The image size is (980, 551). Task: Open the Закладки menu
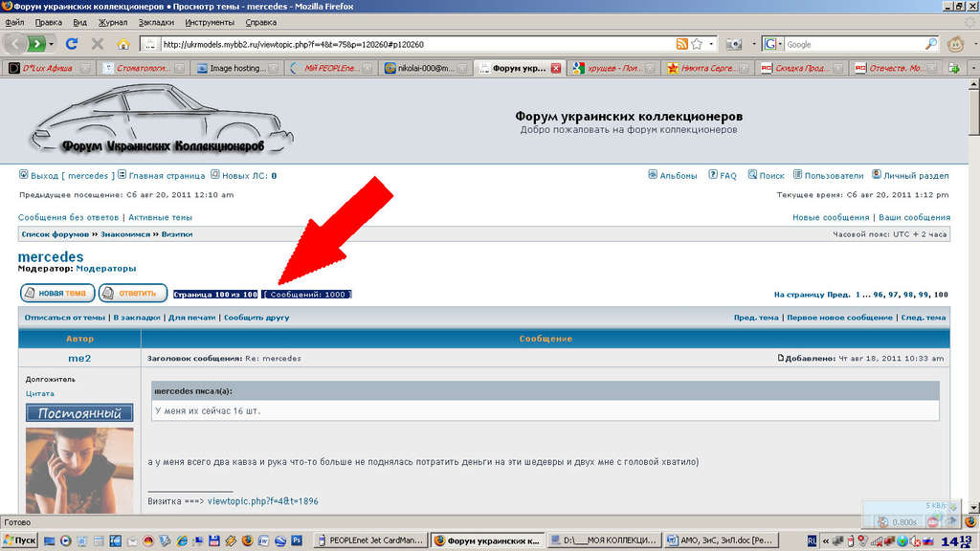(x=156, y=23)
